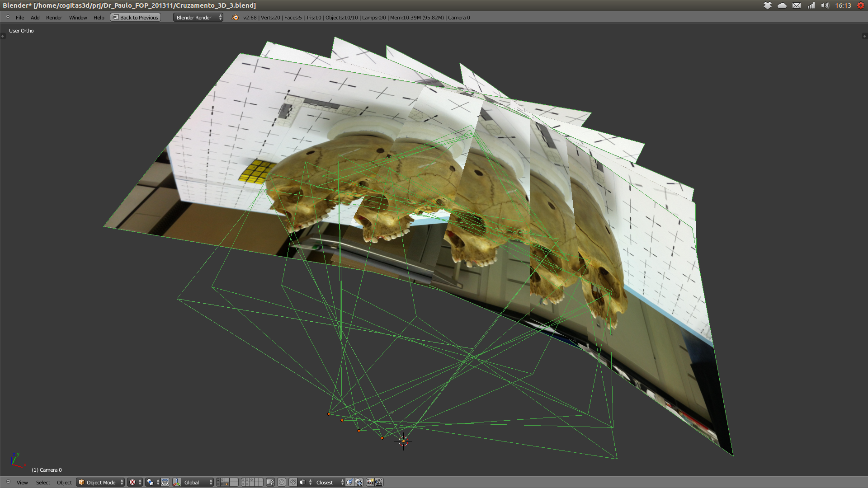Open the snap element type selector
Viewport: 868px width, 488px height.
305,482
